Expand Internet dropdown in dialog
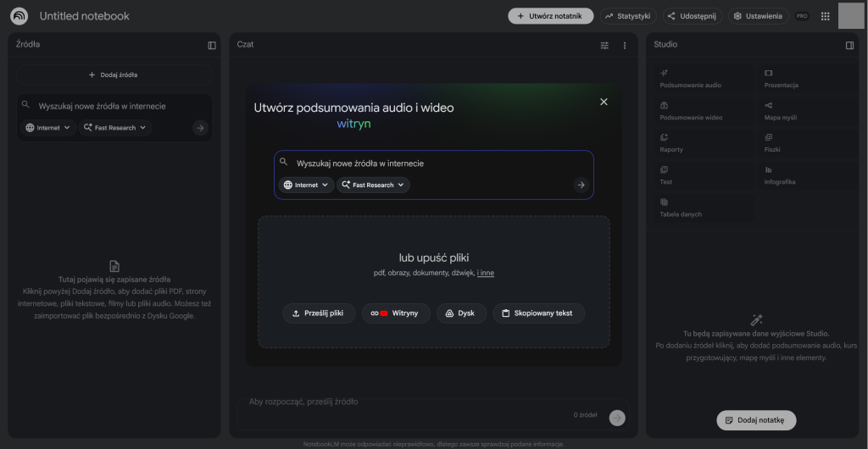Viewport: 868px width, 449px height. point(306,185)
